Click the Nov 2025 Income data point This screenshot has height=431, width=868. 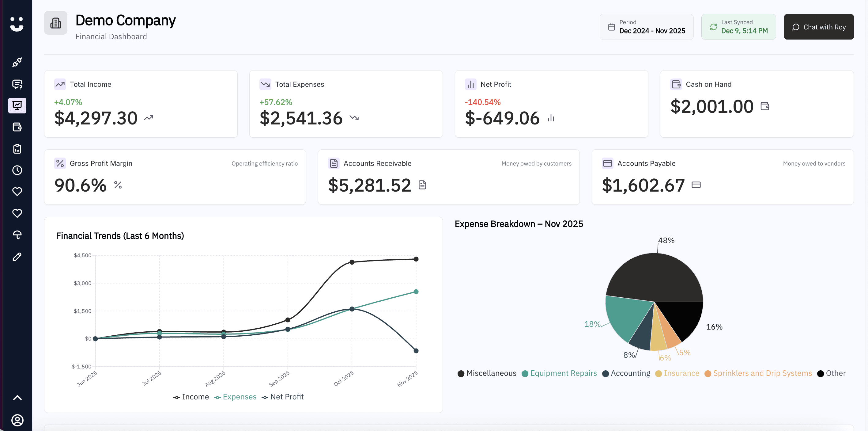coord(416,259)
